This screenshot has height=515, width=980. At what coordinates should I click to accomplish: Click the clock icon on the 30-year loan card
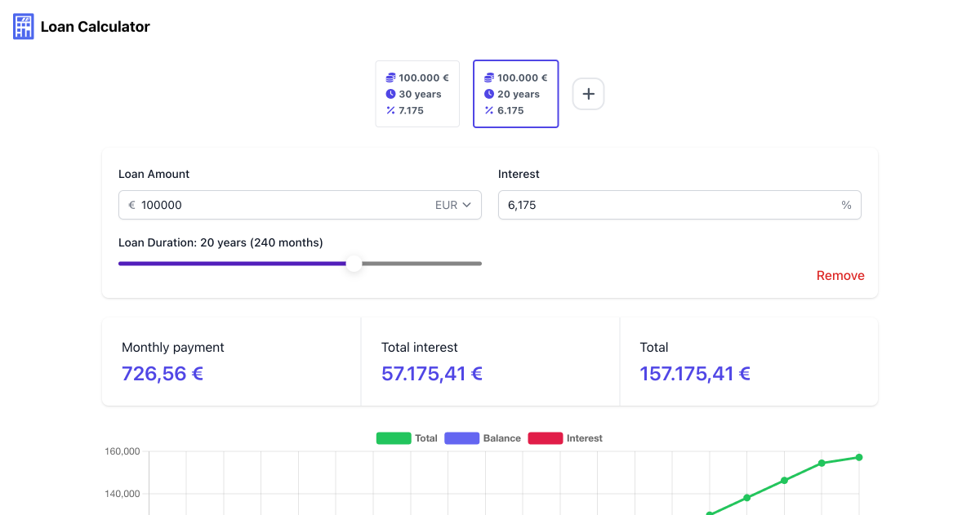click(391, 94)
